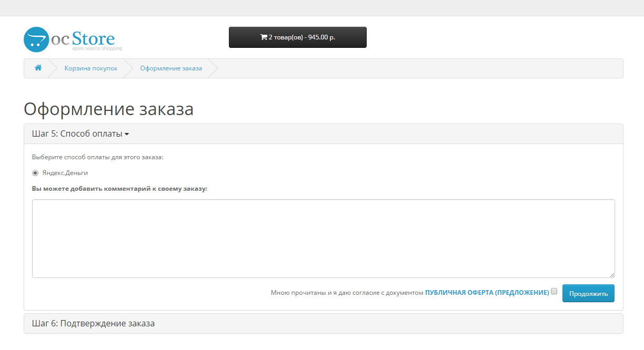Screen dimensions: 644x350
Task: Select the Яндекс.Деньги radio button
Action: [35, 173]
